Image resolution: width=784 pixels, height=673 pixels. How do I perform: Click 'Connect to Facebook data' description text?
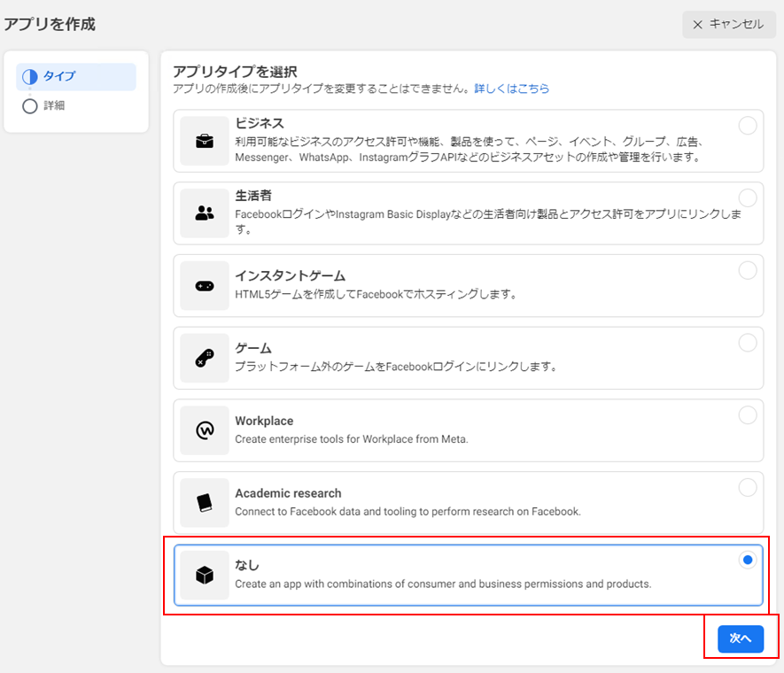click(x=408, y=512)
